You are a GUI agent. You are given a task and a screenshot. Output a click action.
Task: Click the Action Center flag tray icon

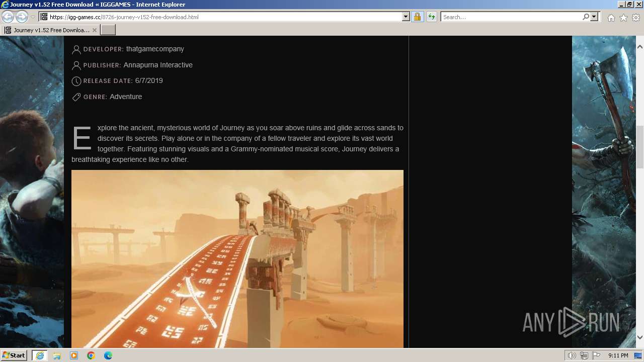click(x=596, y=355)
